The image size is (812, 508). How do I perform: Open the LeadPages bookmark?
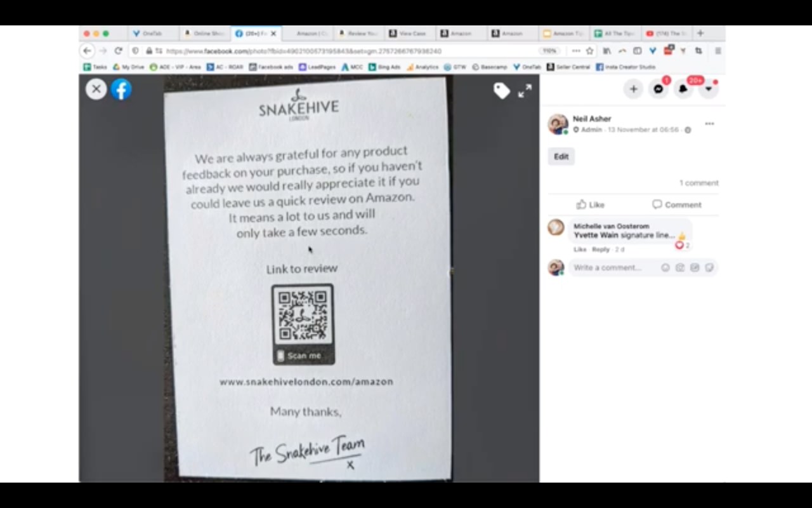(x=318, y=67)
